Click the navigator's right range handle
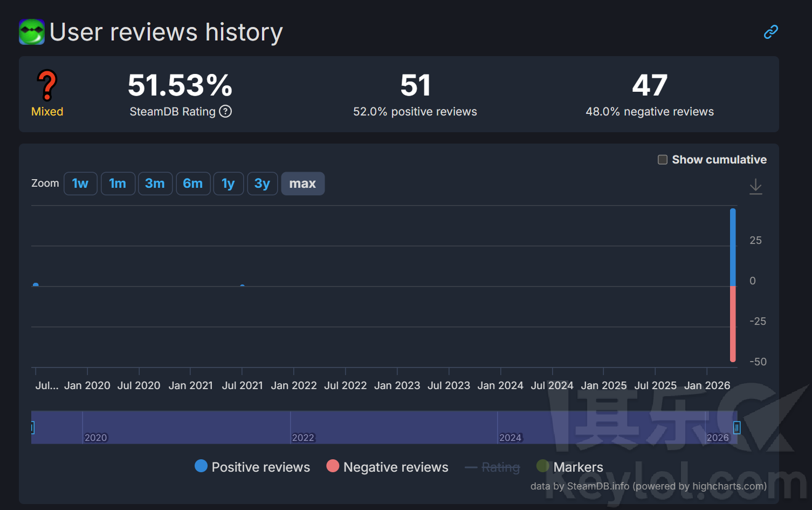 (737, 427)
